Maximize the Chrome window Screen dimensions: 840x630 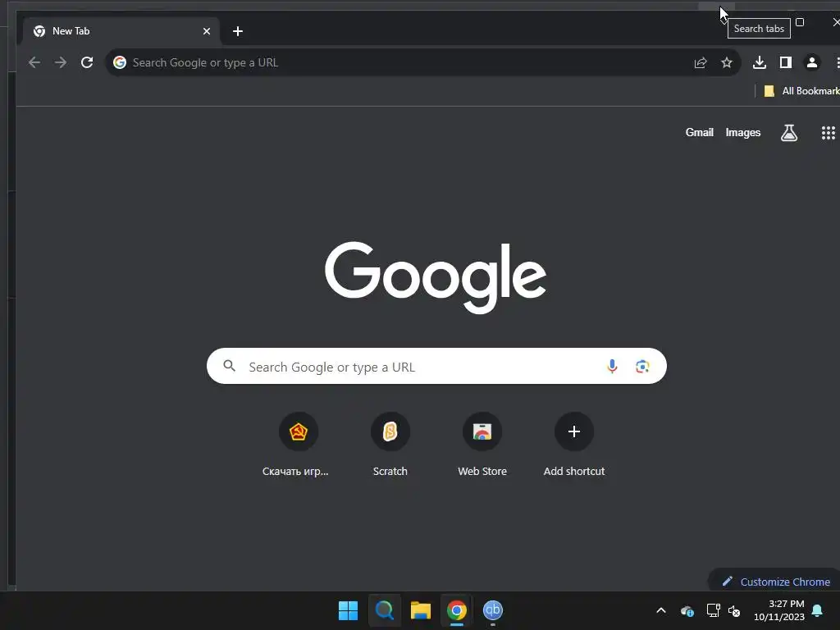[x=800, y=22]
